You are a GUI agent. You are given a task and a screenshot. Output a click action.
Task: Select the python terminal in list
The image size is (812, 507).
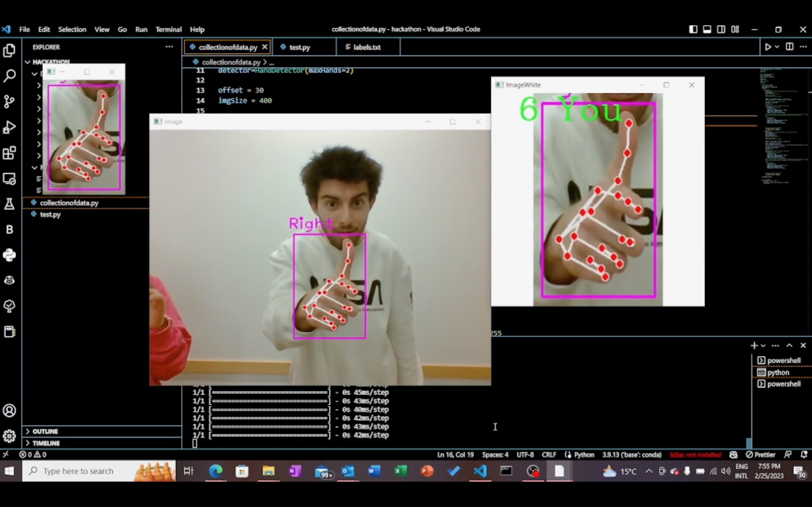[x=778, y=372]
